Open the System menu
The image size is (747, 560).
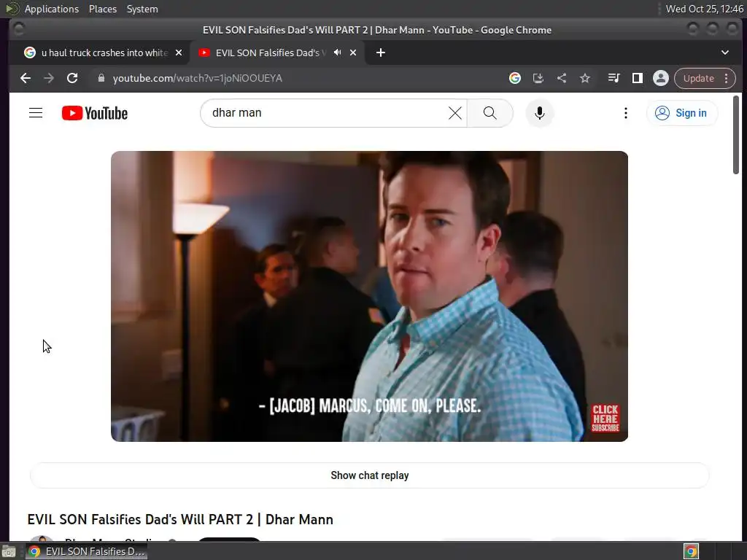(142, 9)
